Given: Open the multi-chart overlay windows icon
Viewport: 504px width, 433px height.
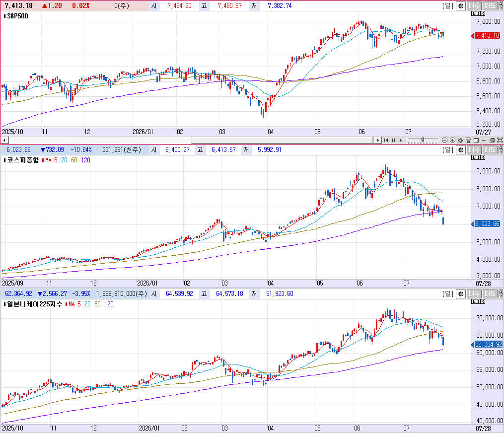Looking at the screenshot, I should tap(492, 140).
